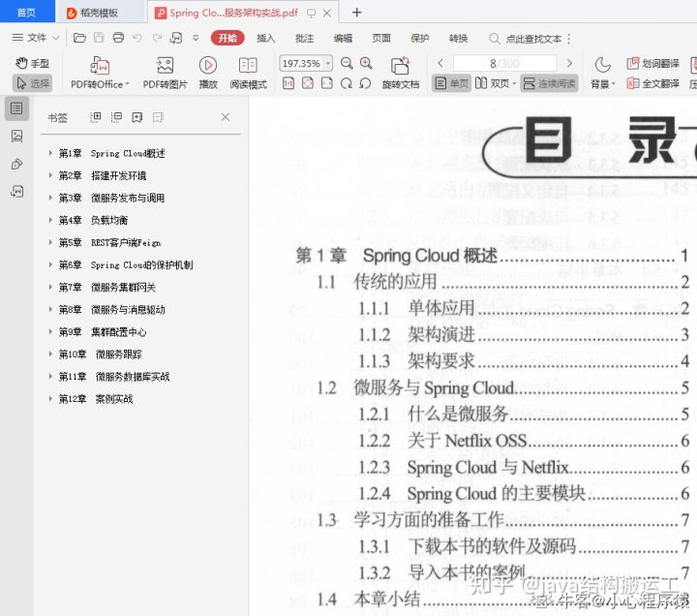
Task: Click the save disk icon
Action: [x=99, y=38]
